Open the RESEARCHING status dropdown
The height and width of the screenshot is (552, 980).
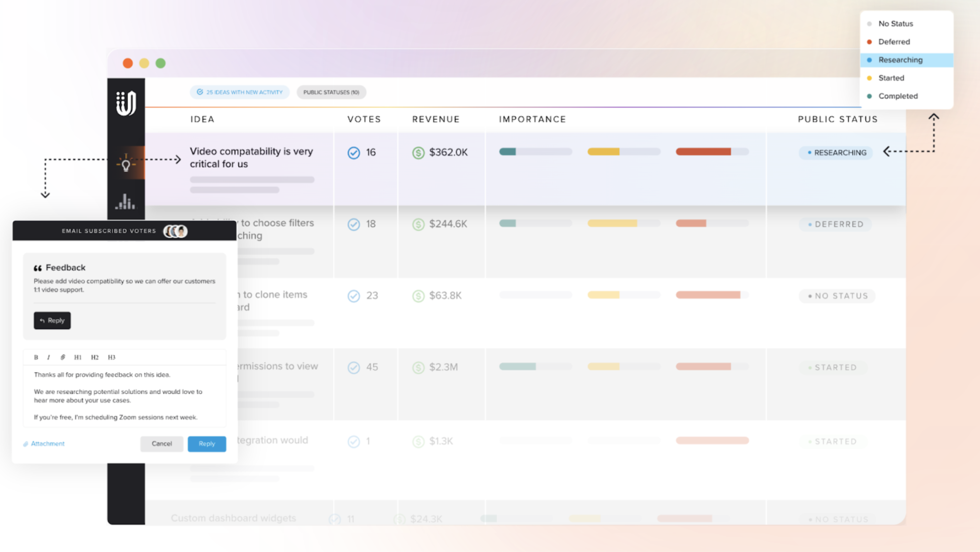click(x=836, y=152)
